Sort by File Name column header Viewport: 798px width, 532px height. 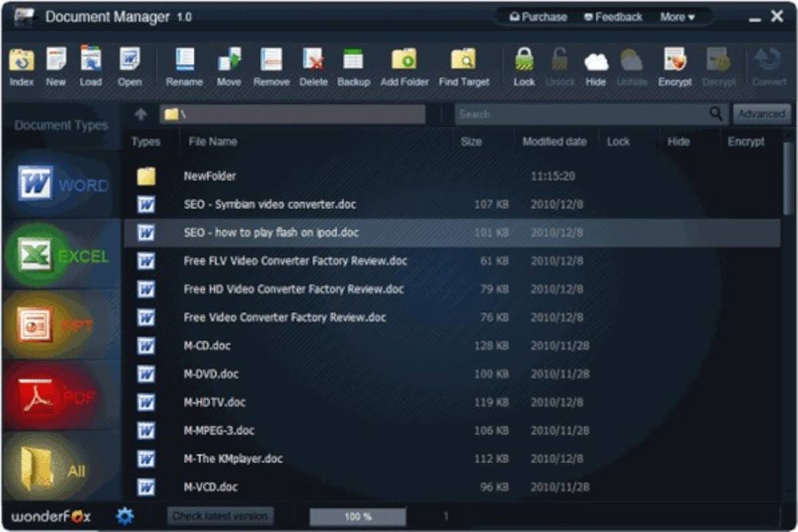pos(213,142)
